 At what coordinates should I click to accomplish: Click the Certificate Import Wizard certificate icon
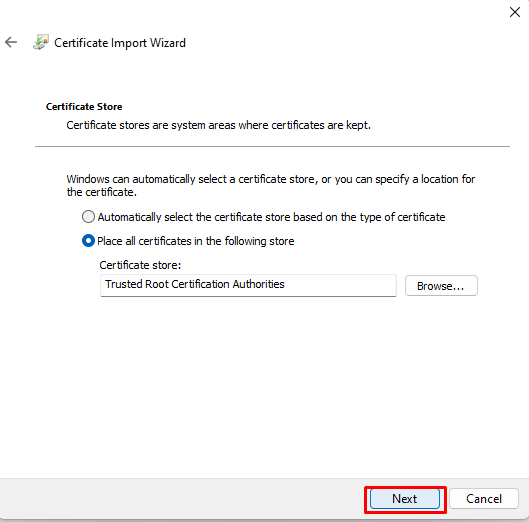tap(41, 42)
